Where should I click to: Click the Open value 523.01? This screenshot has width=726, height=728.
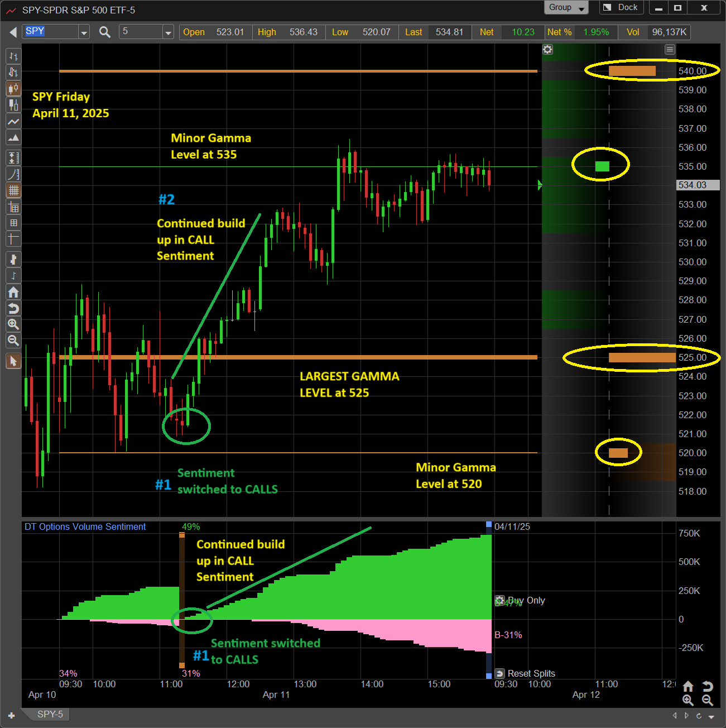coord(230,32)
